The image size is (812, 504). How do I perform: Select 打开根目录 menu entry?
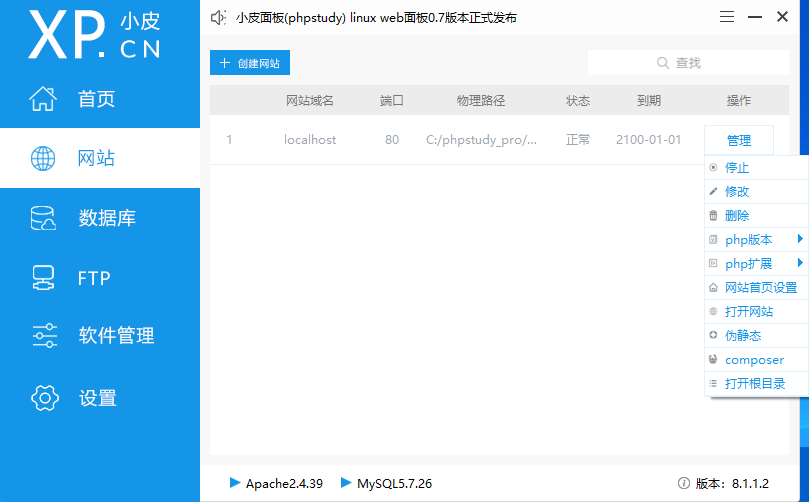click(x=757, y=383)
